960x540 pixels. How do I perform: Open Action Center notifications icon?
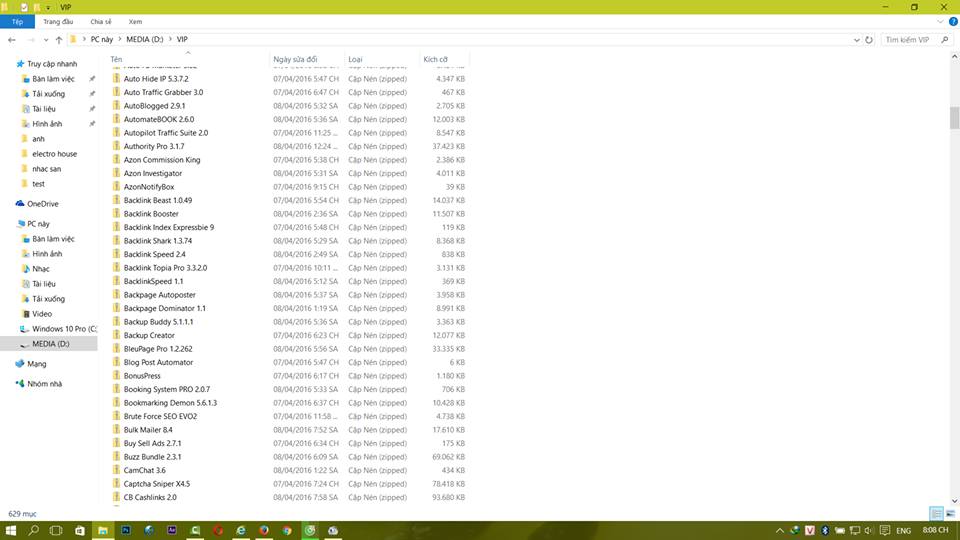(x=885, y=530)
